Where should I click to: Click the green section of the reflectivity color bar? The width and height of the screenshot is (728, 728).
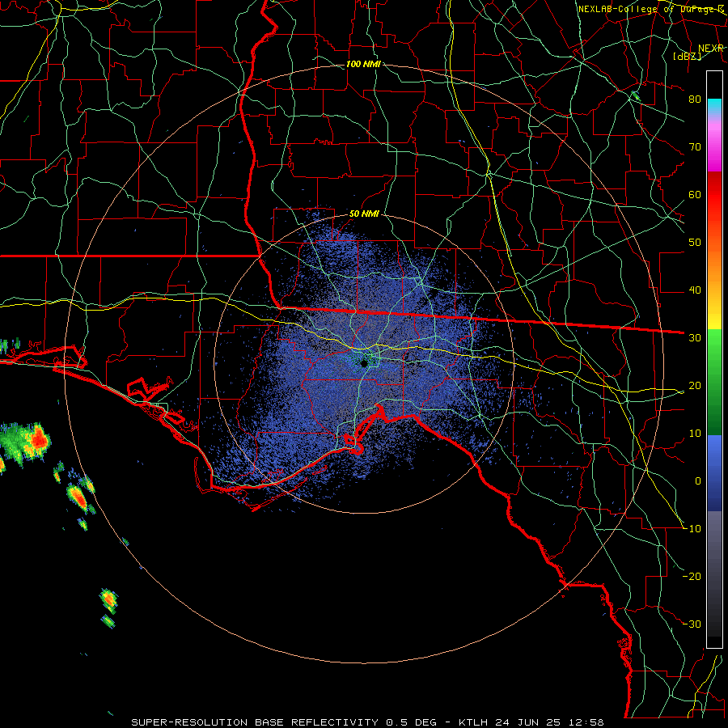(x=714, y=381)
